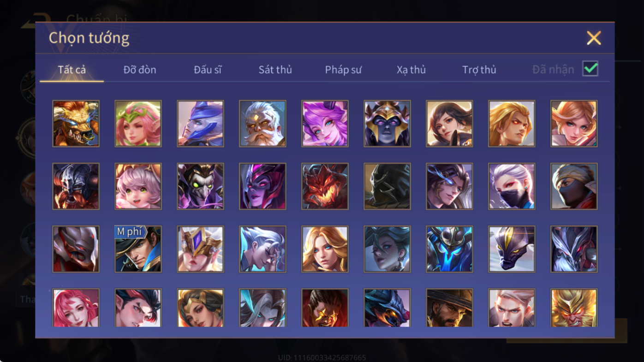This screenshot has width=644, height=362.
Task: Show the 'Pháp sư' hero category
Action: 343,70
